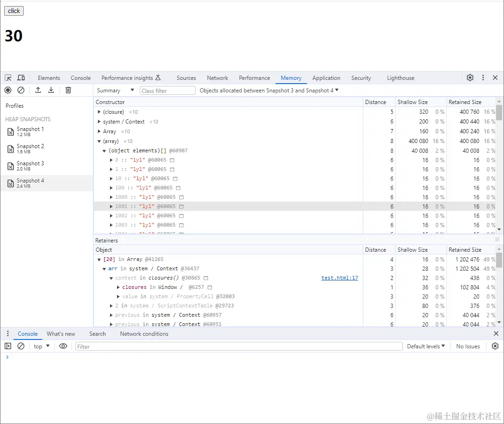
Task: Switch to the Performance tab
Action: click(254, 78)
